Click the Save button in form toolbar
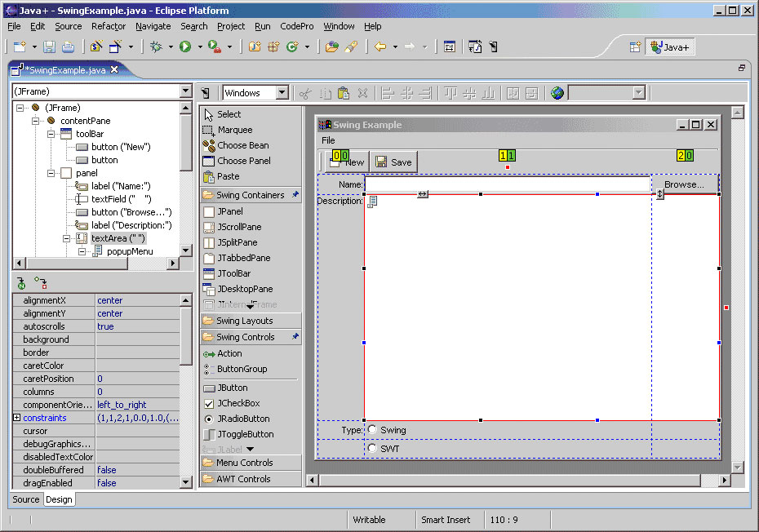 pyautogui.click(x=394, y=162)
